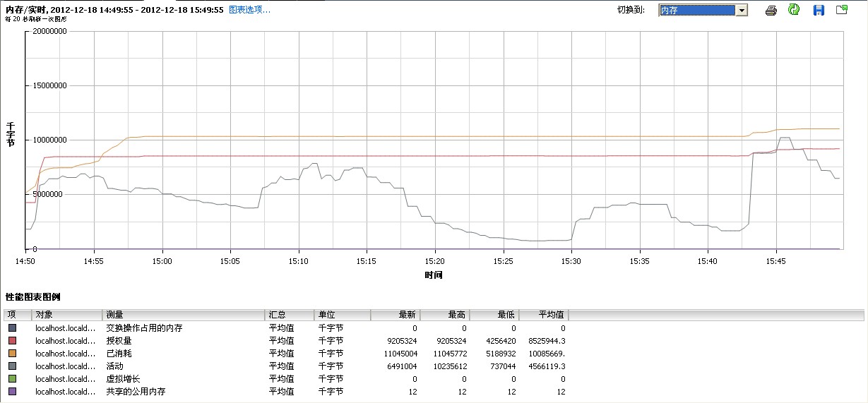The image size is (868, 403).
Task: Click the 单位 column header
Action: pos(343,315)
